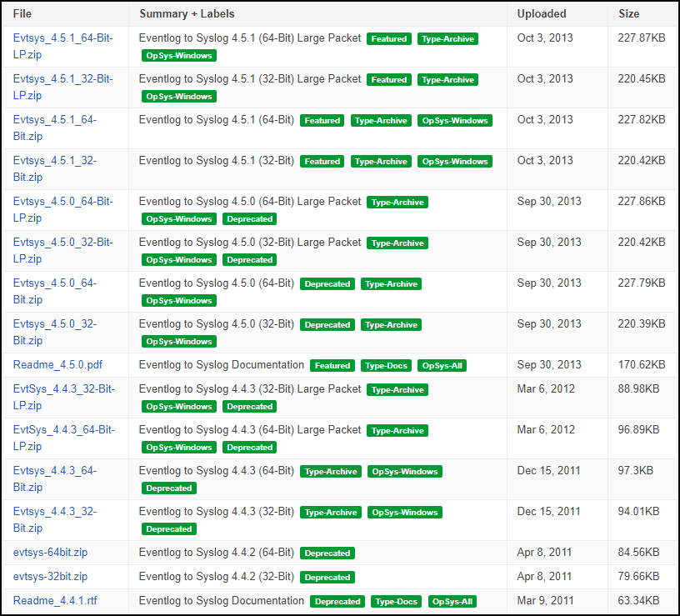Select size value 79.66KB
The image size is (680, 616).
[638, 577]
